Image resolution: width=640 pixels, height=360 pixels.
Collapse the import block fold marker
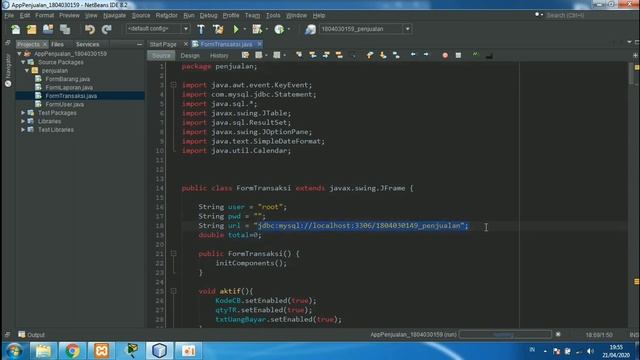point(173,85)
